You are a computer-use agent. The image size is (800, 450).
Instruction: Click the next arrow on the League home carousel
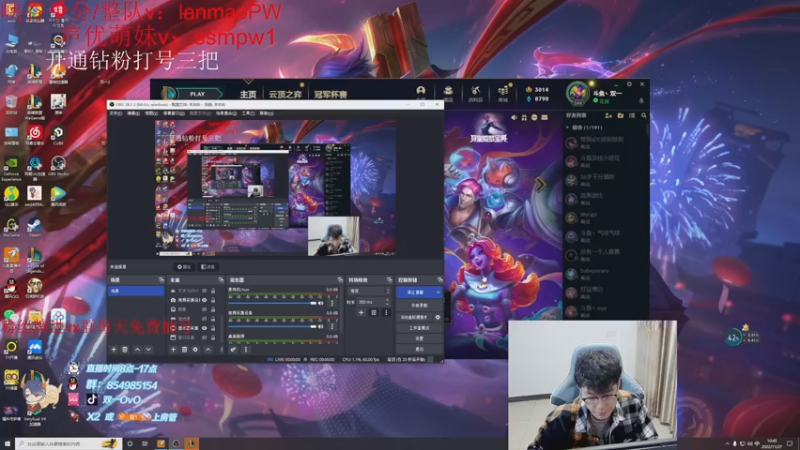pos(540,184)
